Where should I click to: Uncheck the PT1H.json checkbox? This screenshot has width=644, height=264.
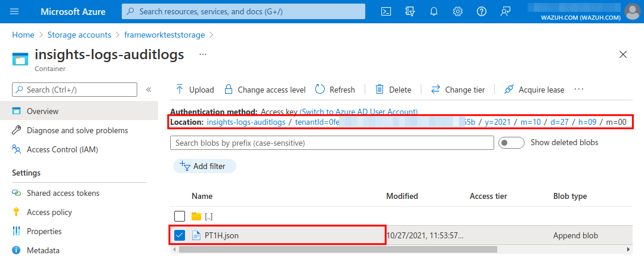(x=180, y=235)
